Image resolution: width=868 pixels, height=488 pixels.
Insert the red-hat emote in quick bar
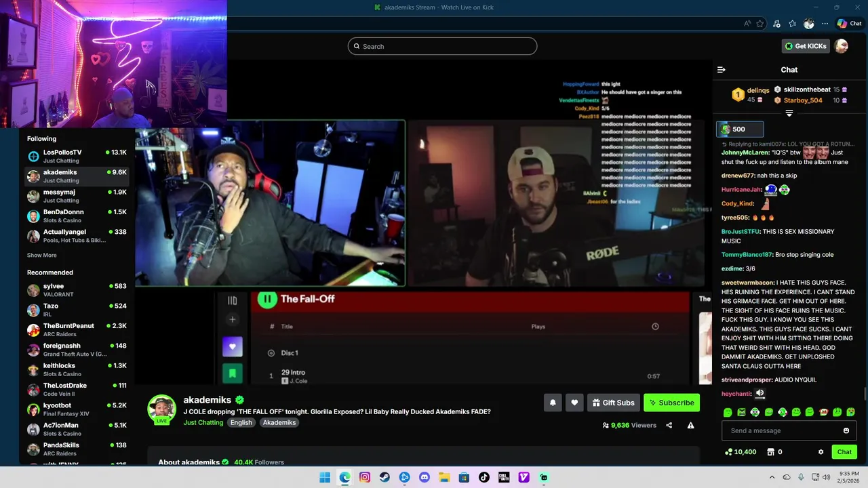pyautogui.click(x=823, y=412)
